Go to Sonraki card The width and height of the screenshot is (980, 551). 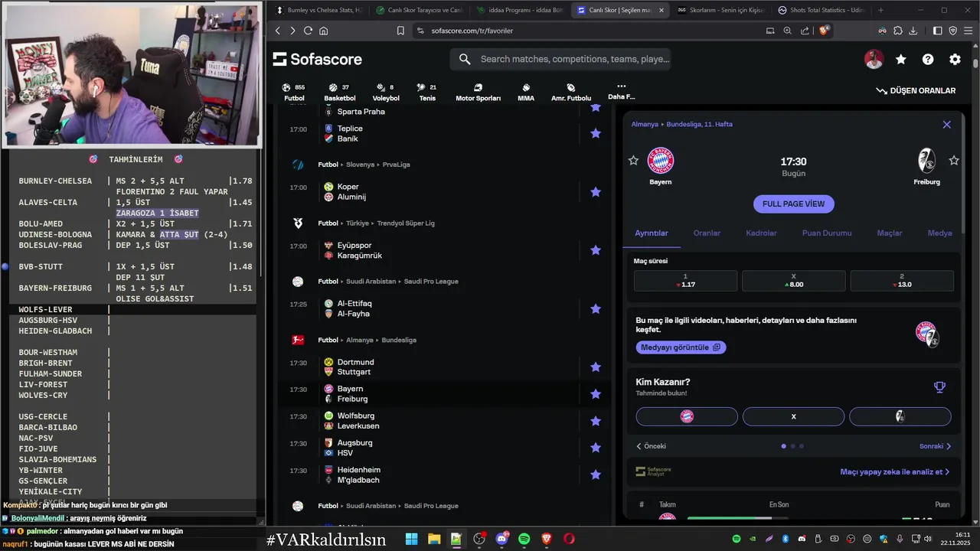(x=935, y=446)
